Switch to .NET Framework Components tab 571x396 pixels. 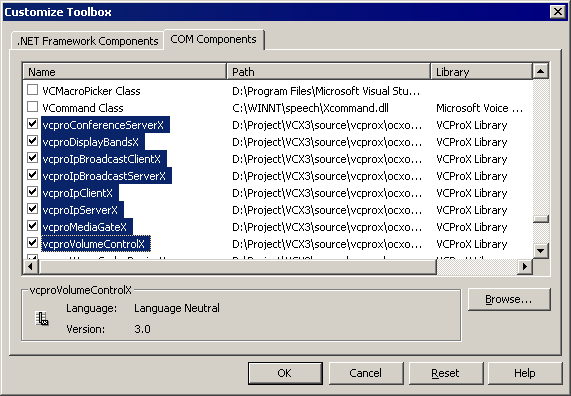click(87, 41)
